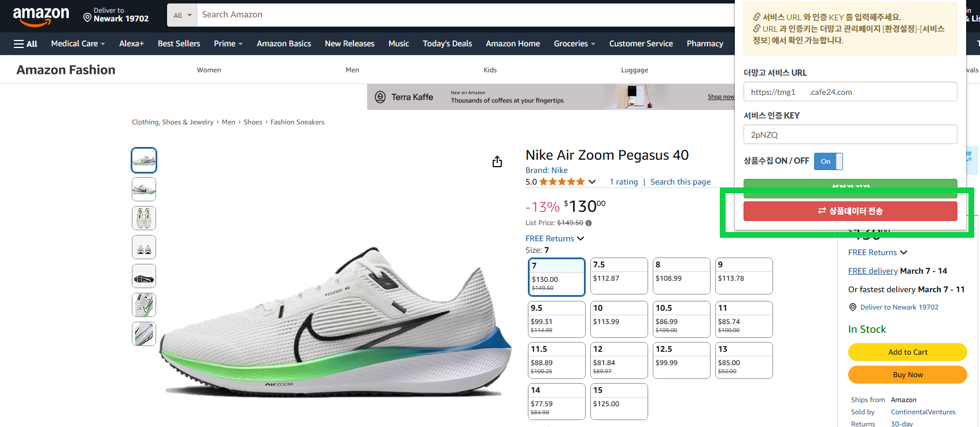Click the Terra Kaffe ad logo

380,97
